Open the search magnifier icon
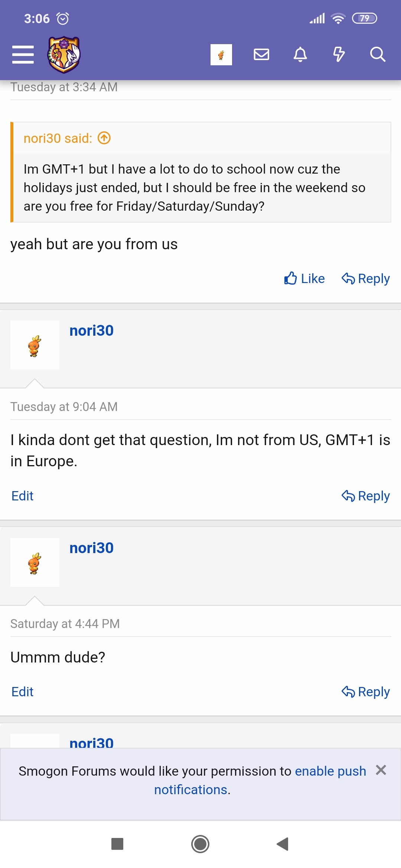 378,55
